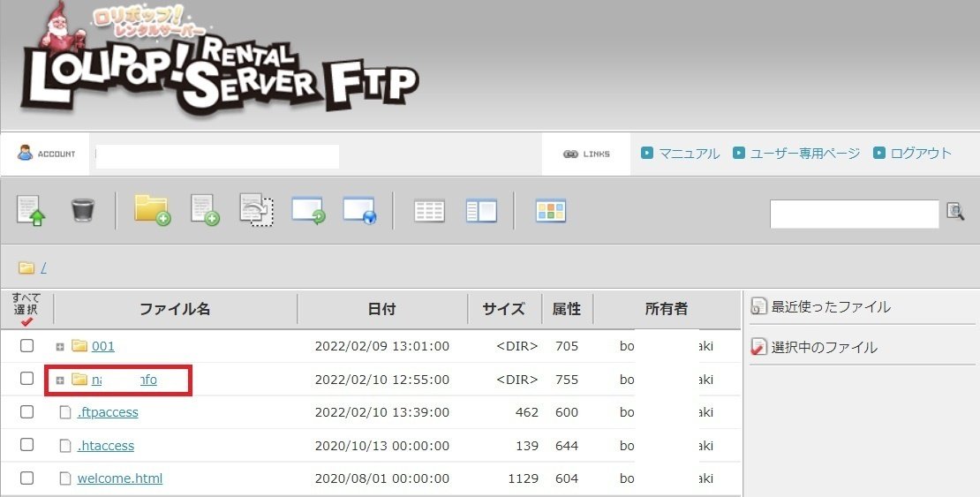Click the LINKS chain icon
Screen dimensions: 980x497
point(570,154)
